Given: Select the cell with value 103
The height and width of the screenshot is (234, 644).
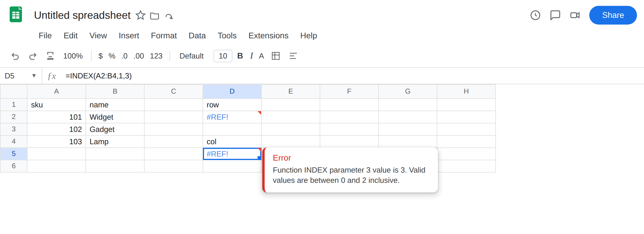Looking at the screenshot, I should point(56,142).
